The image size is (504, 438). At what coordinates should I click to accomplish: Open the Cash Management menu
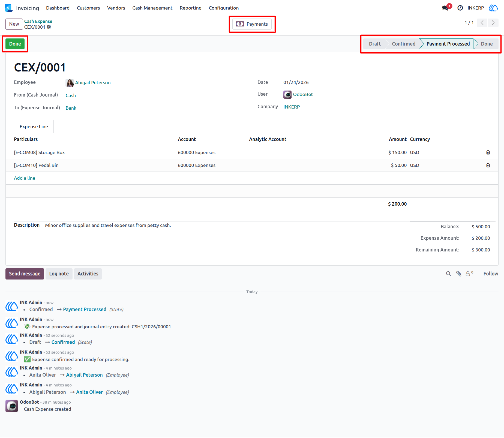[152, 8]
